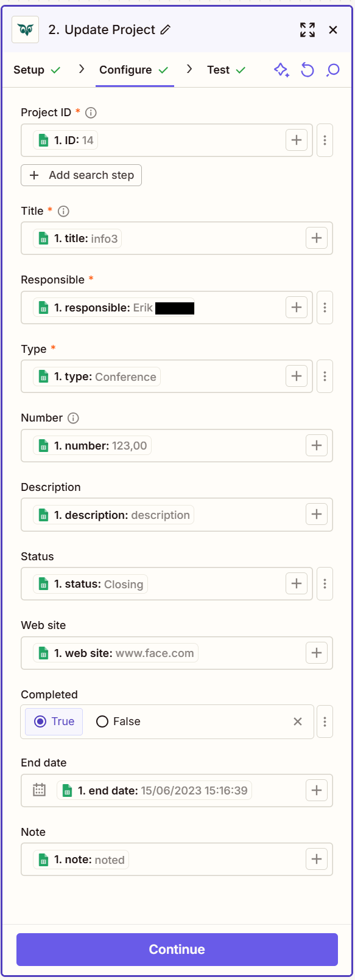Expand the step to fullscreen
Screen dimensions: 355x980
pos(308,29)
